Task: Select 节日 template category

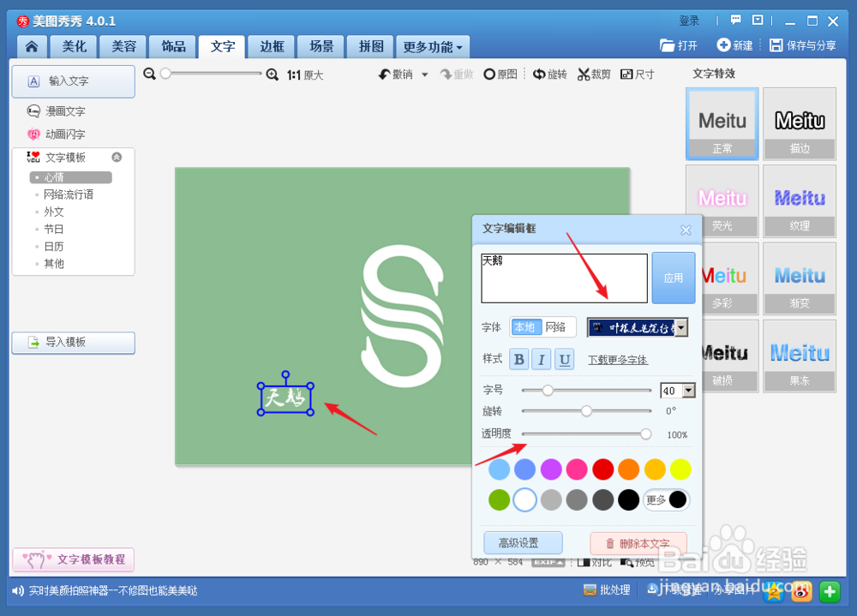Action: 53,229
